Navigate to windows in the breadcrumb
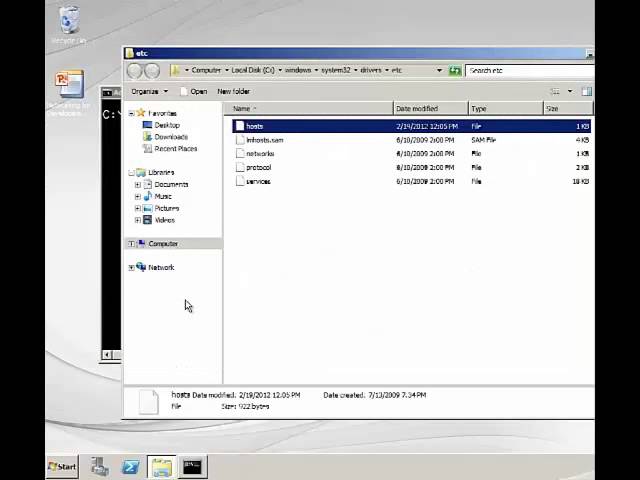This screenshot has height=480, width=640. pos(298,70)
